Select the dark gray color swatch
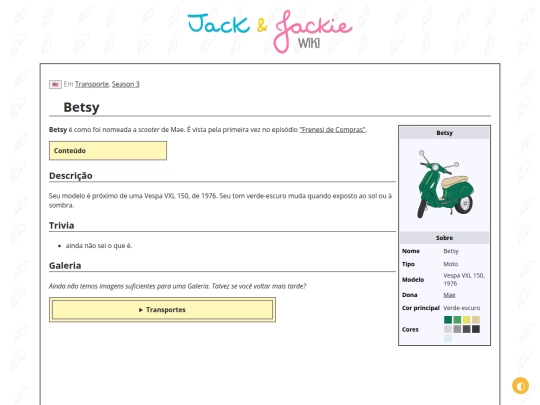 [x=466, y=329]
